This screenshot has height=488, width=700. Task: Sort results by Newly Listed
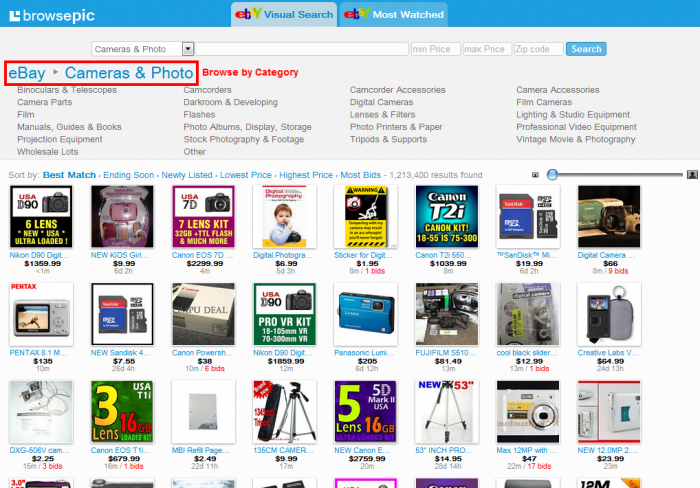[187, 175]
